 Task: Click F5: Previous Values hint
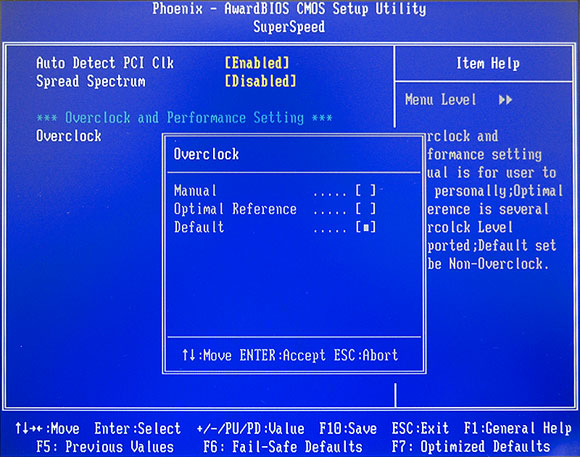click(x=105, y=447)
